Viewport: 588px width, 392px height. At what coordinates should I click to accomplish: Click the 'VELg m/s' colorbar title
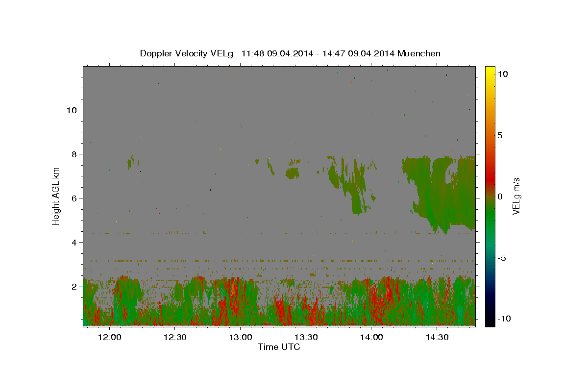coord(516,196)
